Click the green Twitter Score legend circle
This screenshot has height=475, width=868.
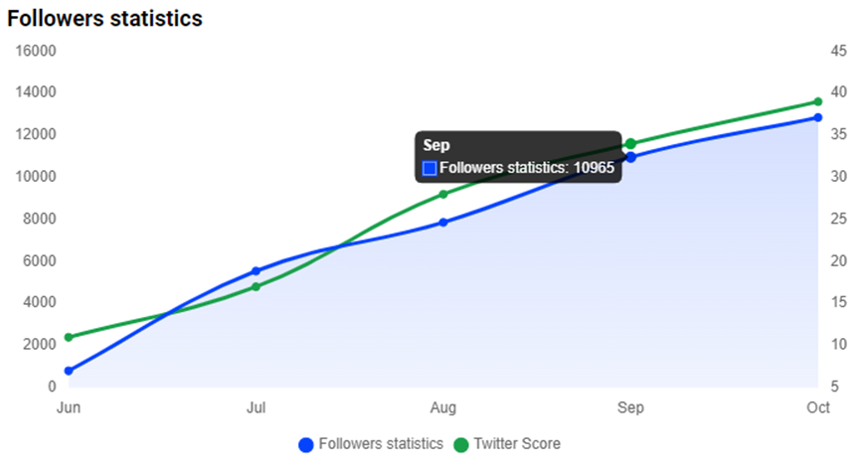tap(461, 444)
